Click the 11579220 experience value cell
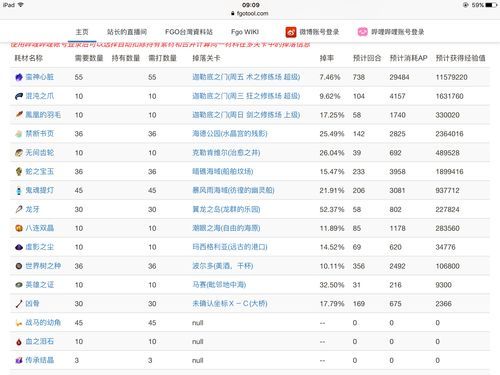500x375 pixels. click(452, 77)
